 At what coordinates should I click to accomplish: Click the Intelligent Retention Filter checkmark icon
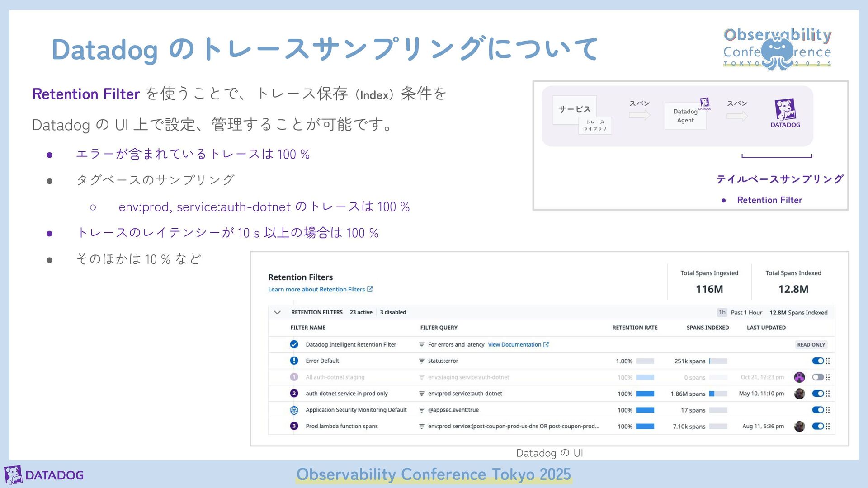click(294, 344)
